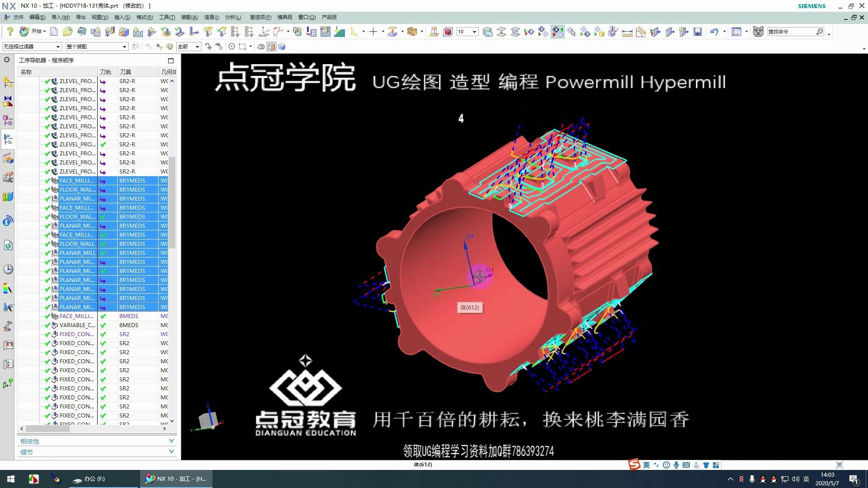
Task: Click the Open folder toolbar icon
Action: click(67, 32)
